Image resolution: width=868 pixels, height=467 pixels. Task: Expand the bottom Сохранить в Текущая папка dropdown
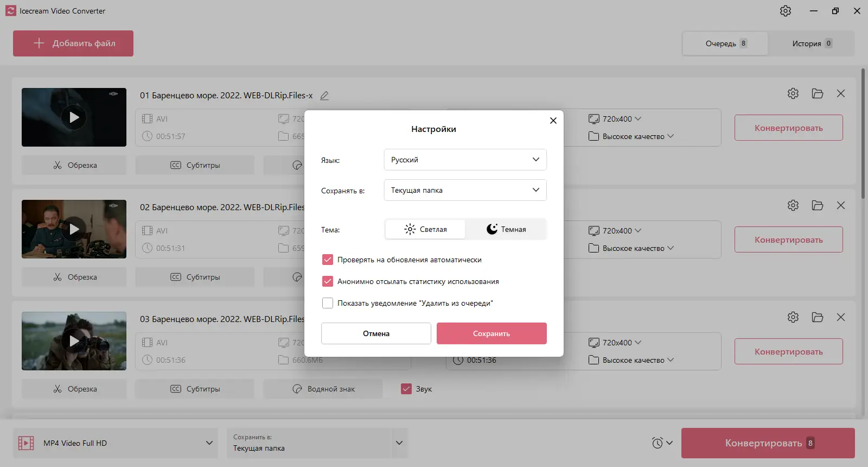[399, 443]
